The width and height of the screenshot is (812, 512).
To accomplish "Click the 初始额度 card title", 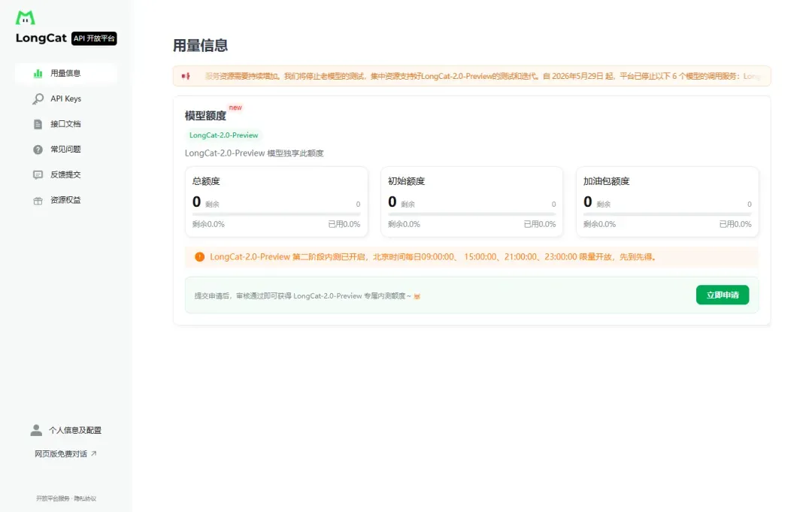I will tap(407, 181).
